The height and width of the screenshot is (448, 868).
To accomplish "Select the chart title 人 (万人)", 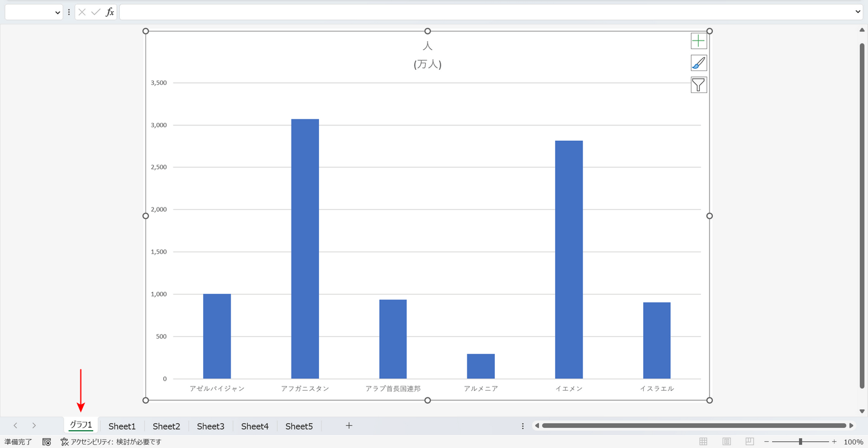I will (427, 55).
